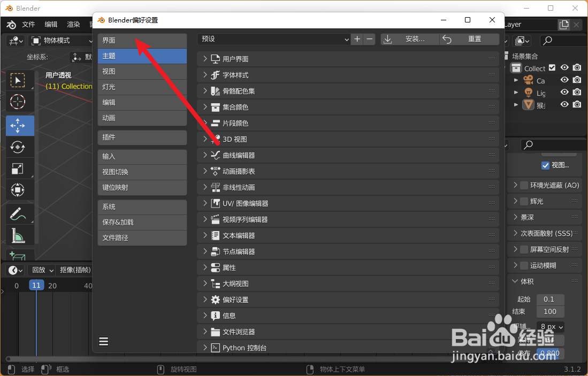Open the 预设 presets dropdown
Screen dimensions: 588x376
pos(274,39)
